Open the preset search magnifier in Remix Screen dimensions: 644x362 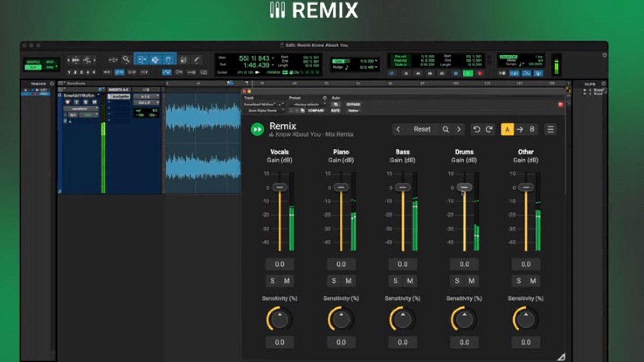pyautogui.click(x=446, y=129)
